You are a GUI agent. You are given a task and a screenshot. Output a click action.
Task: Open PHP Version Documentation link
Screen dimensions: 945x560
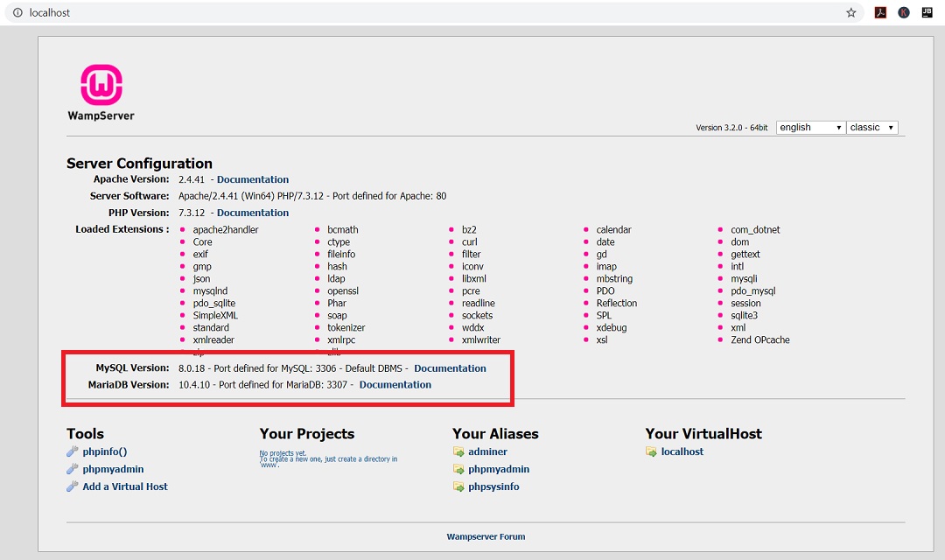(x=253, y=213)
